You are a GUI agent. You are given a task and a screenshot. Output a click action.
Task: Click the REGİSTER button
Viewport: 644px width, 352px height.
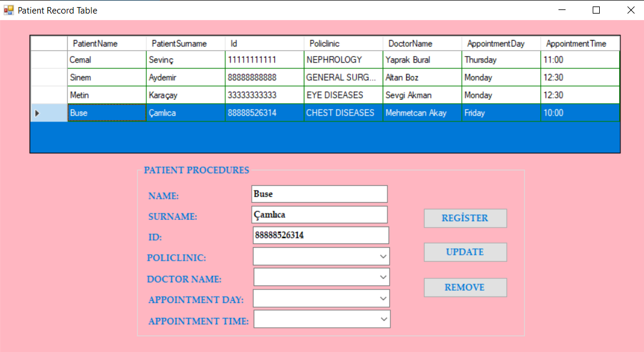(465, 218)
